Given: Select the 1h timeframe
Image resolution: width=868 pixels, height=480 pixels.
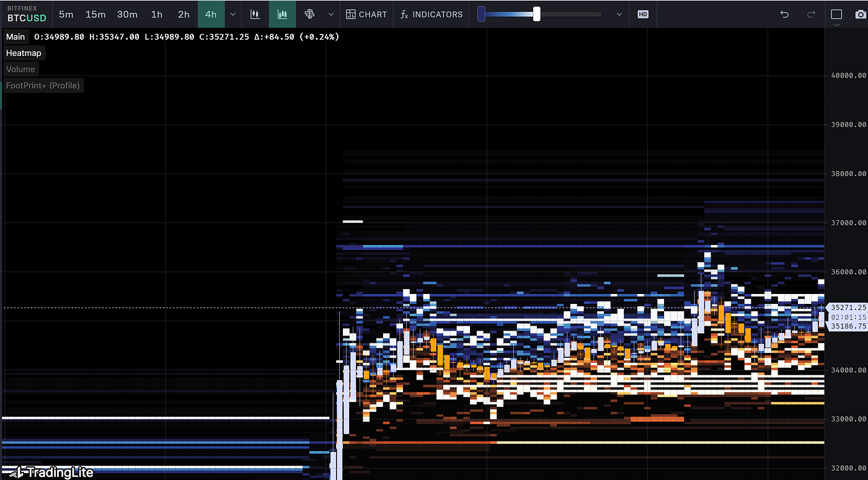Looking at the screenshot, I should coord(157,14).
